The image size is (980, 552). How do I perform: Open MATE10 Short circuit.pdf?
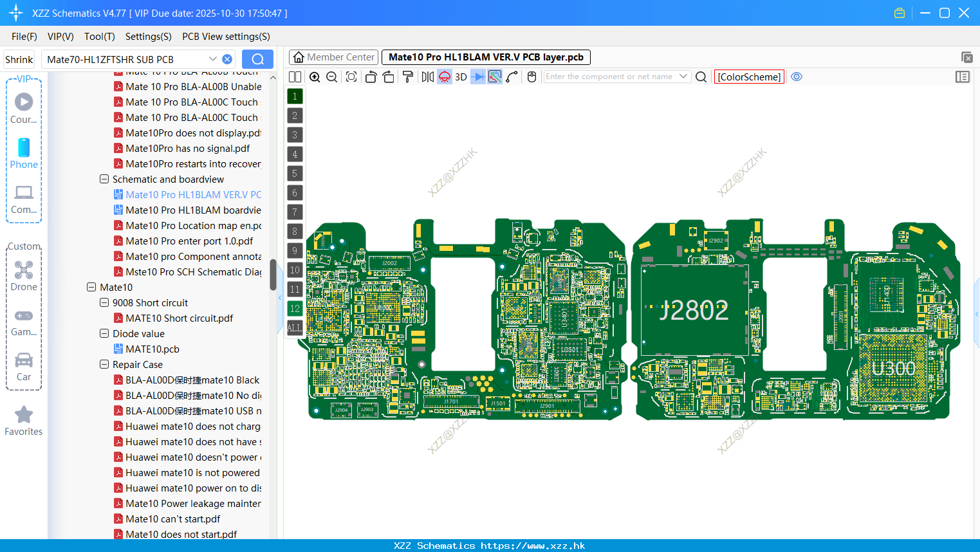tap(180, 318)
